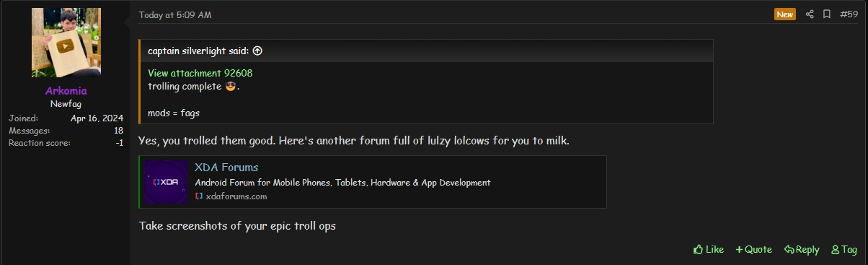Click the reply arrow icon beside Reply
Image resolution: width=868 pixels, height=265 pixels.
point(789,249)
